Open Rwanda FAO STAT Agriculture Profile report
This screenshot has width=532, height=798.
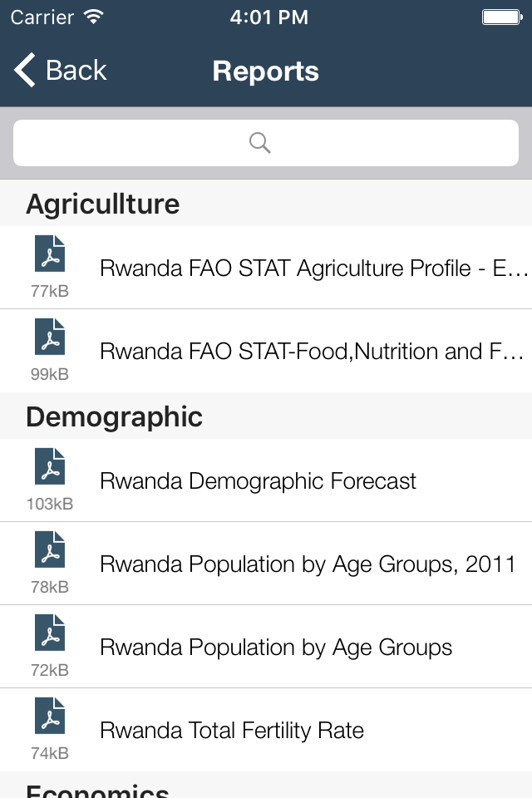tap(313, 268)
